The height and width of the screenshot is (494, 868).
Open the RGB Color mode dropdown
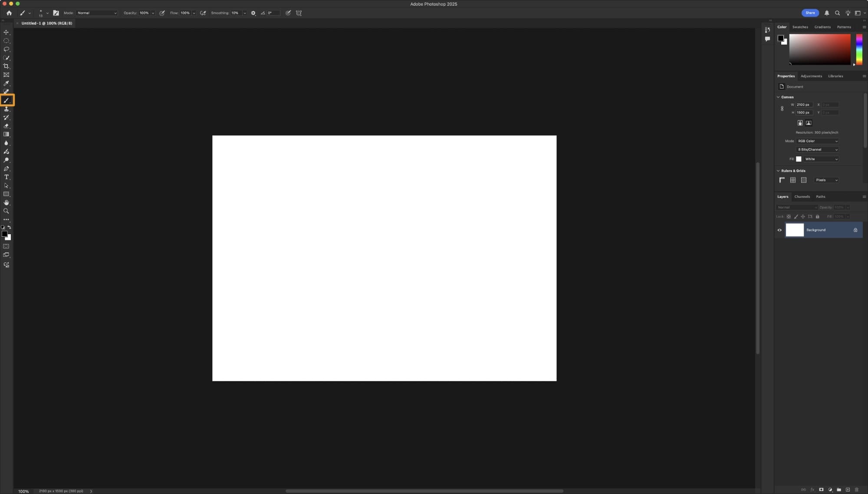[x=817, y=141]
